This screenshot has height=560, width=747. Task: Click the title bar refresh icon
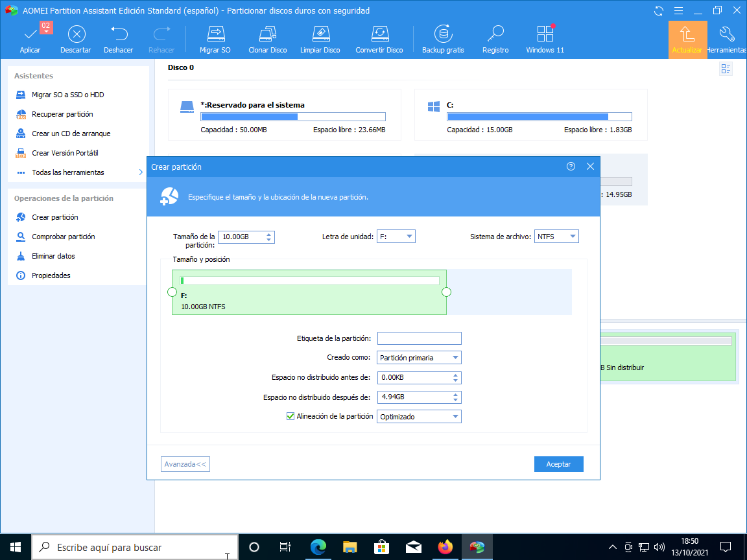tap(659, 10)
